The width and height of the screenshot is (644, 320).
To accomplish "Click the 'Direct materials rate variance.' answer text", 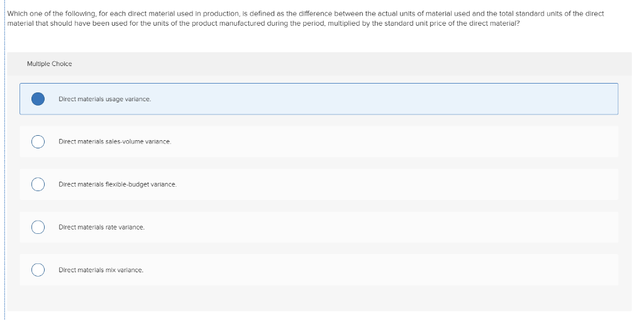I will pos(101,227).
